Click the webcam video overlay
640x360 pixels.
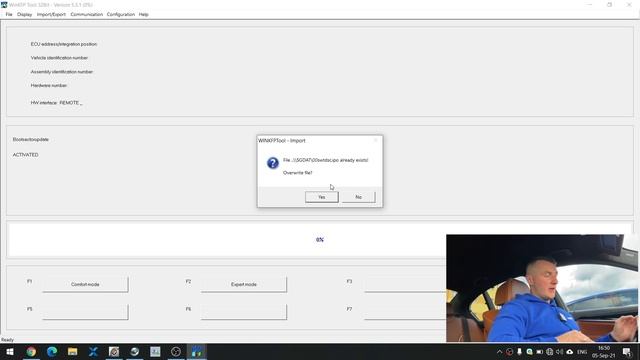(542, 288)
